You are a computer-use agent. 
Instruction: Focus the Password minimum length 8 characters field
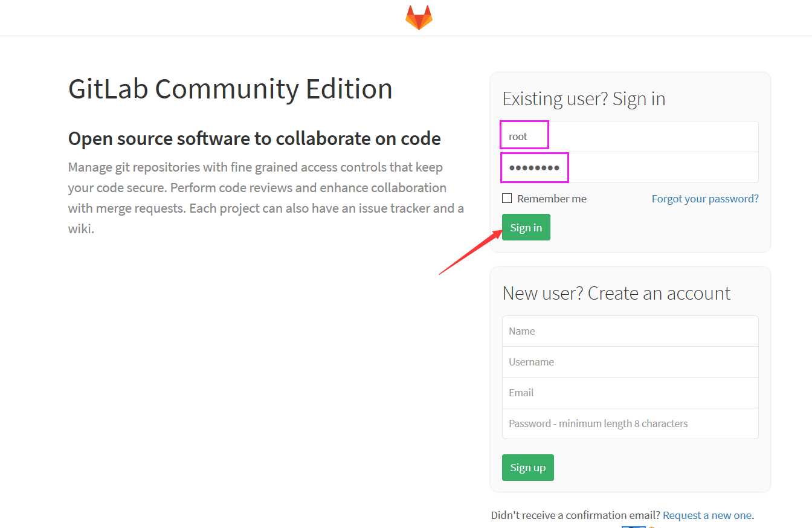point(630,423)
